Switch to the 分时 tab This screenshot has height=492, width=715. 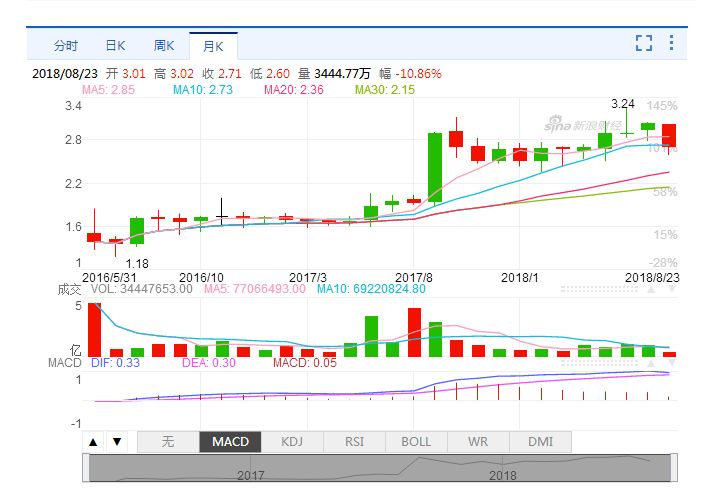pos(65,45)
